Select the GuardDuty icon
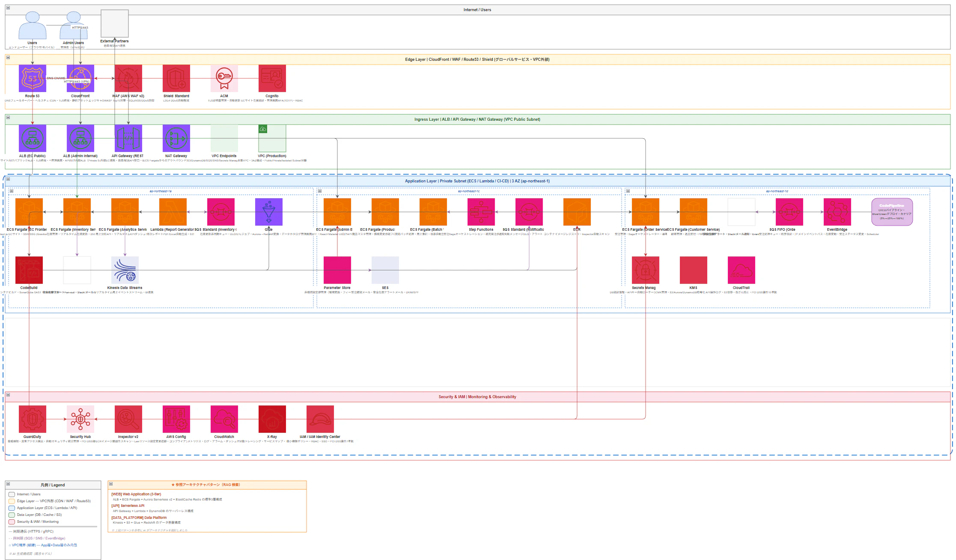956x560 pixels. (33, 419)
